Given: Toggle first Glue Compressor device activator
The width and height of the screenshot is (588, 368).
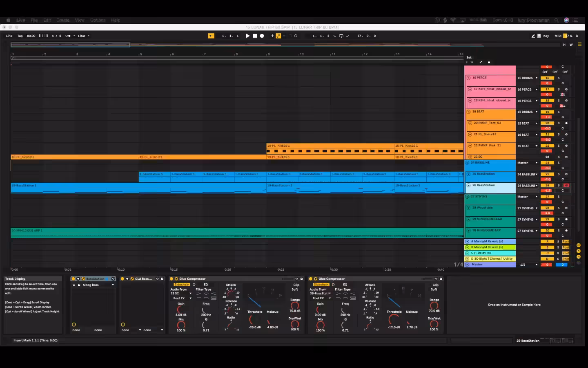Looking at the screenshot, I should [x=171, y=279].
